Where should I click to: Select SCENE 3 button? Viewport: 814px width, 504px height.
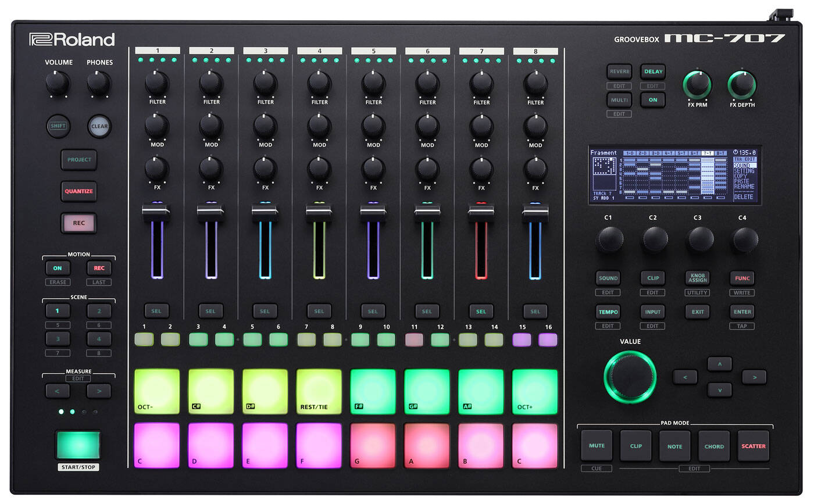click(x=58, y=339)
